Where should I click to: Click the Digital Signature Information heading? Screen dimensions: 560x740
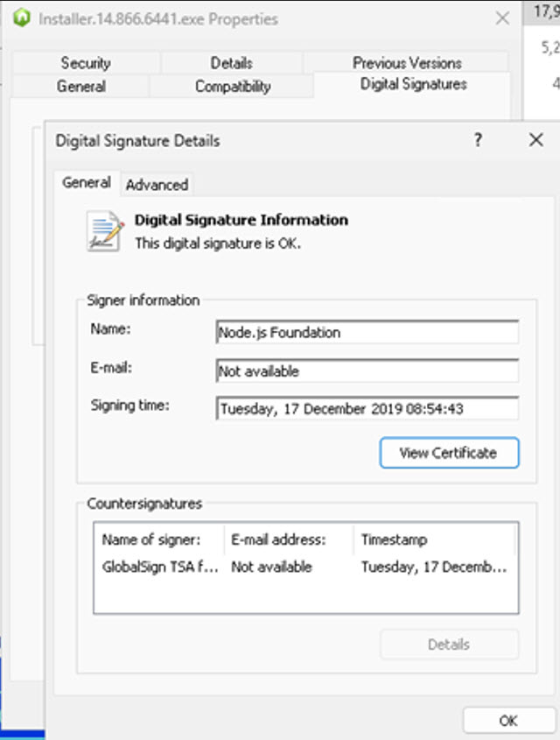[241, 220]
